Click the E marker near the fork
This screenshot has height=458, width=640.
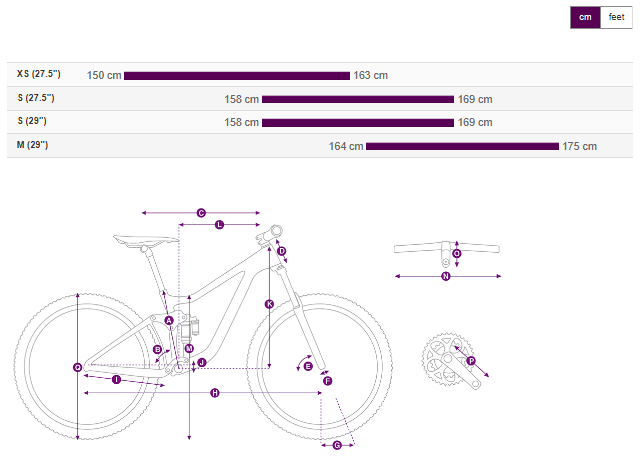point(308,367)
